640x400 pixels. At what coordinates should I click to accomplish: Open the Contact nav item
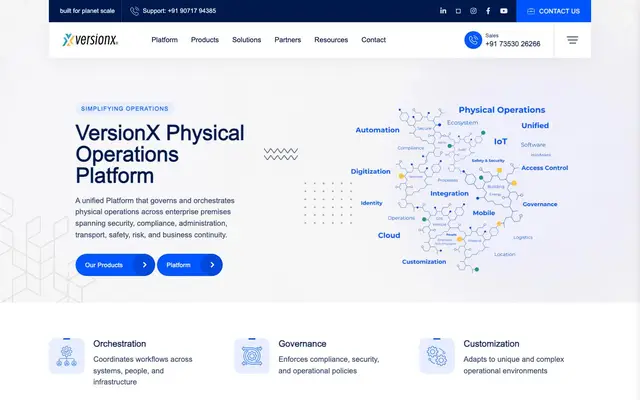(x=373, y=40)
